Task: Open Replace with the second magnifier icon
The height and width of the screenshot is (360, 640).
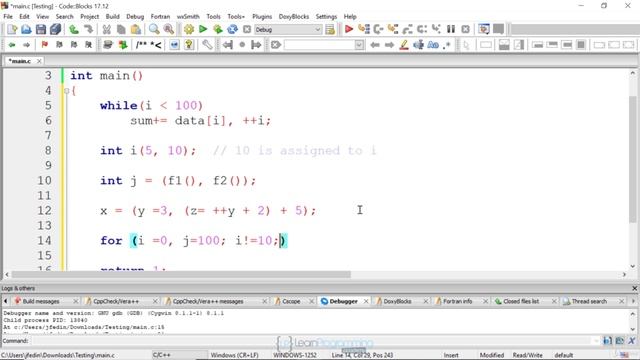Action: (x=168, y=29)
